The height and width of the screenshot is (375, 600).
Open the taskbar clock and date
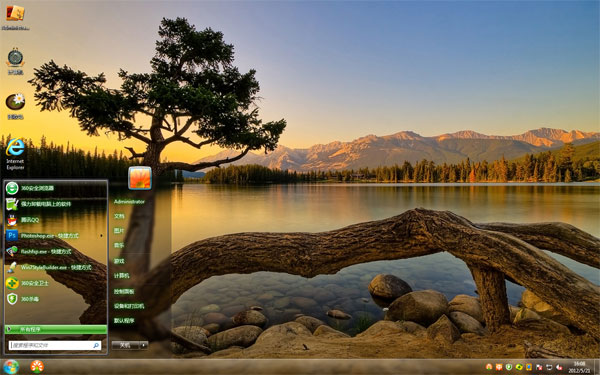click(579, 367)
